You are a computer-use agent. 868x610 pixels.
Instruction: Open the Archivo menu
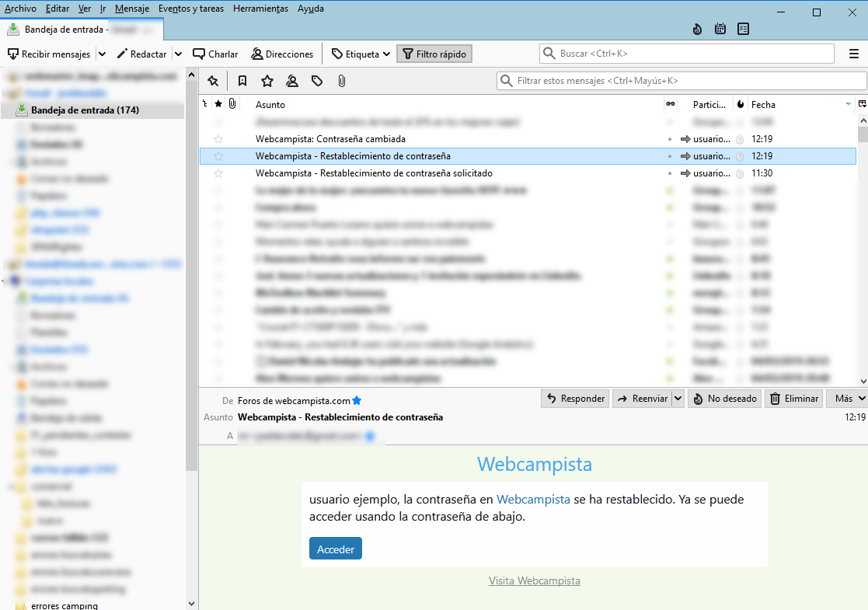[x=20, y=9]
